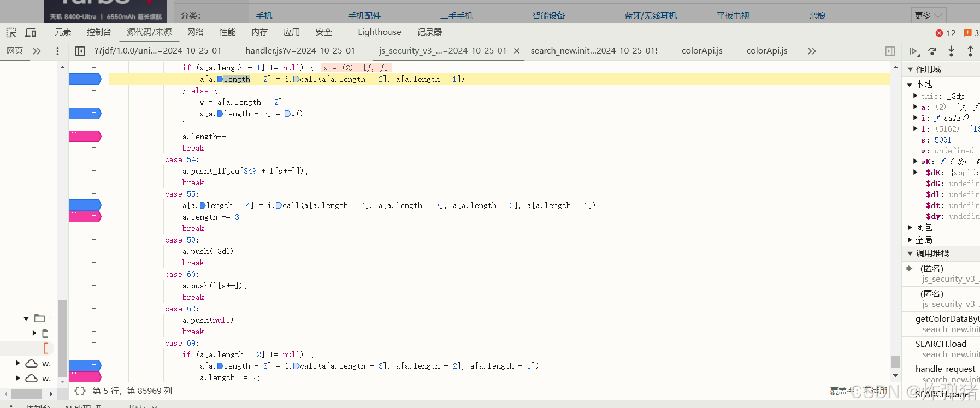The width and height of the screenshot is (980, 408).
Task: Hide the debugger sidebar icon
Action: [890, 51]
